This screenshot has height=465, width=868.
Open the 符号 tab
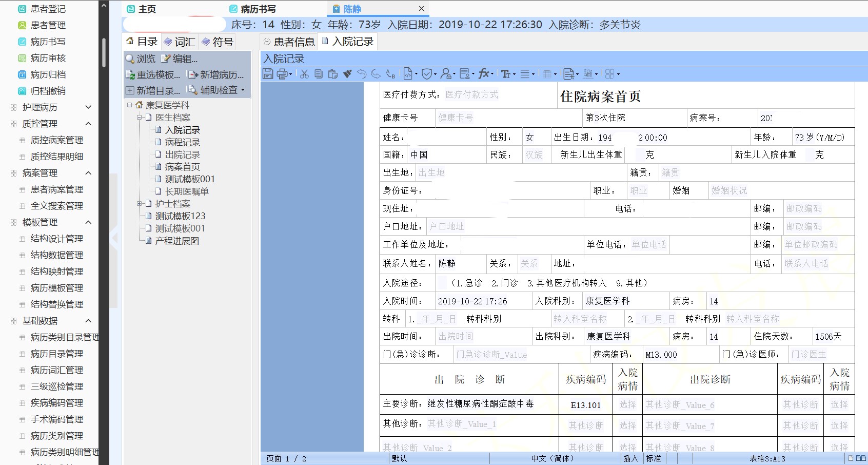218,42
